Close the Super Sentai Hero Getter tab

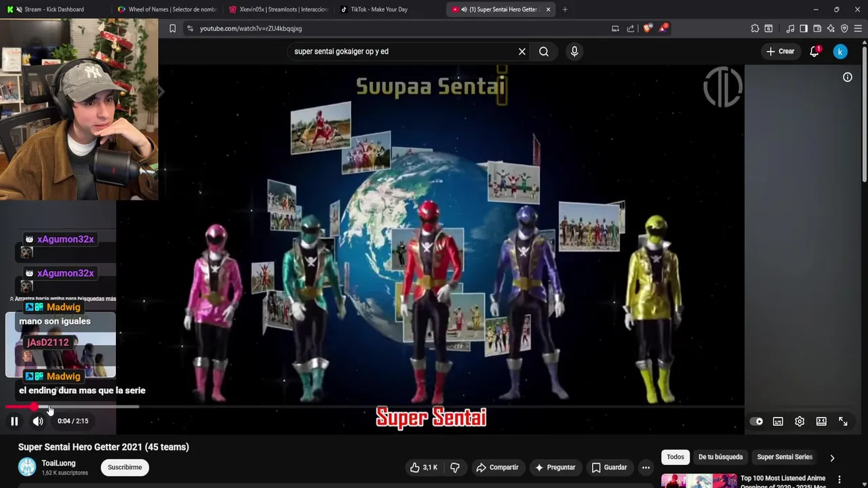549,9
